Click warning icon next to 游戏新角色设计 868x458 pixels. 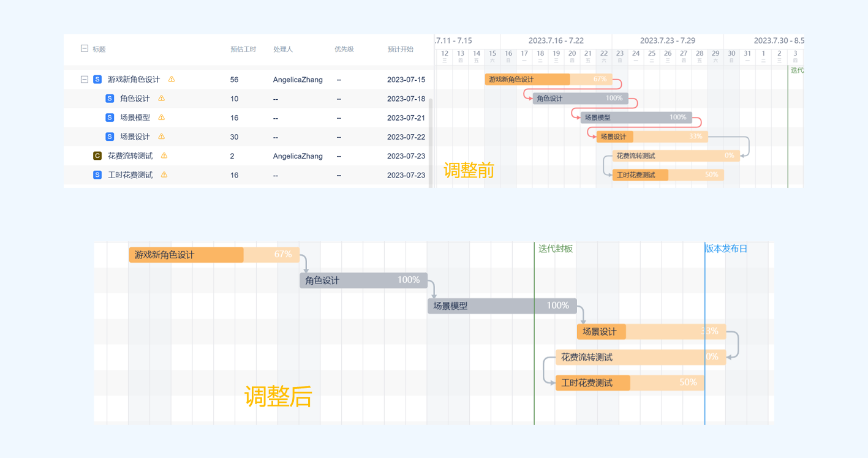(x=172, y=79)
